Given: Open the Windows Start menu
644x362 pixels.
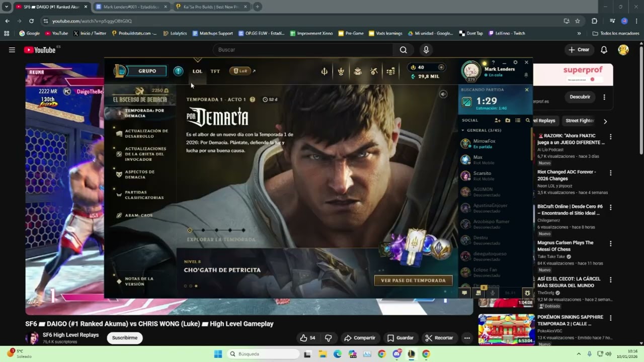Looking at the screenshot, I should 218,354.
